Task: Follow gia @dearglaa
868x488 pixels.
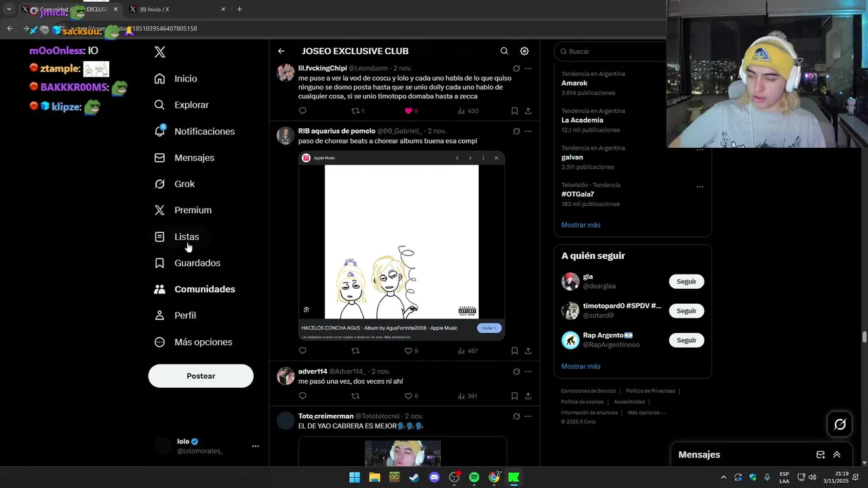Action: 686,281
